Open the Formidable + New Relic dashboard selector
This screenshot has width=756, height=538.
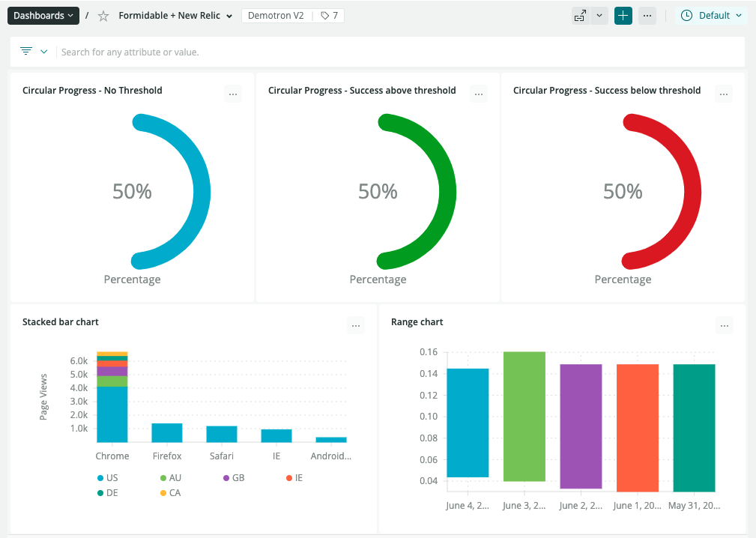175,16
